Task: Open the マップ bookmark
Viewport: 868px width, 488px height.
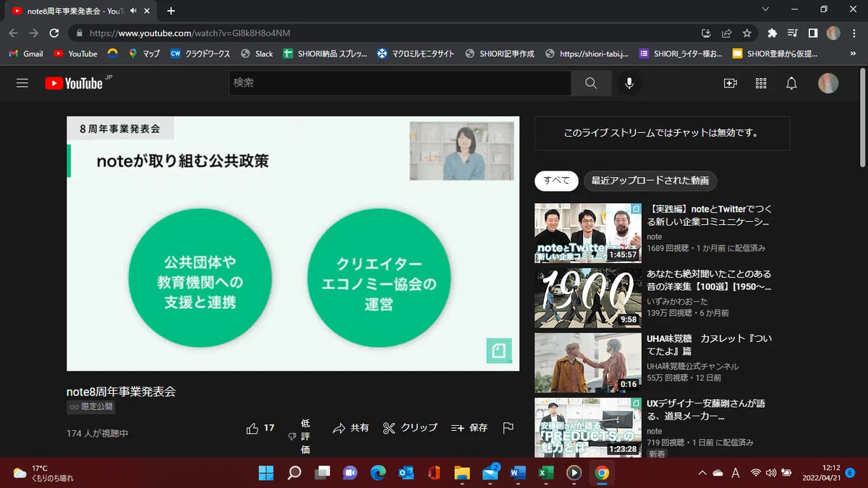Action: pyautogui.click(x=144, y=53)
